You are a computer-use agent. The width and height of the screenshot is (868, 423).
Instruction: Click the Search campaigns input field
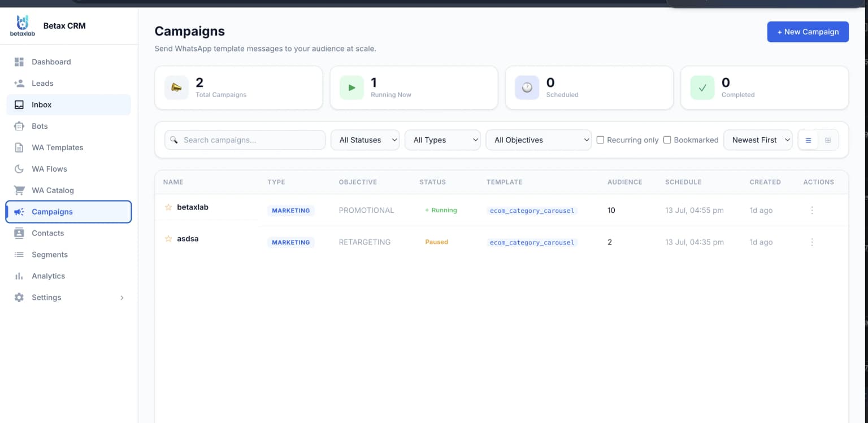[x=245, y=140]
